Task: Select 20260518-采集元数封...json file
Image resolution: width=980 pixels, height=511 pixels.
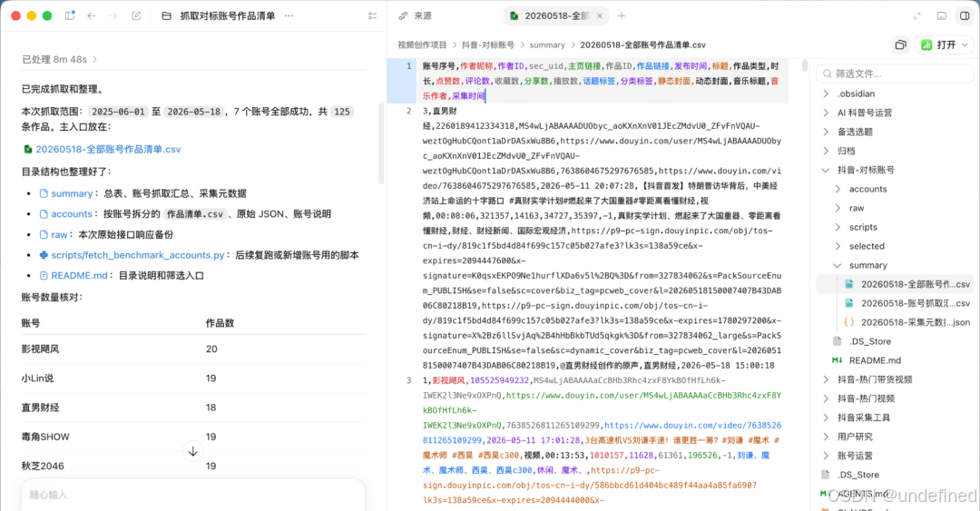Action: (895, 323)
